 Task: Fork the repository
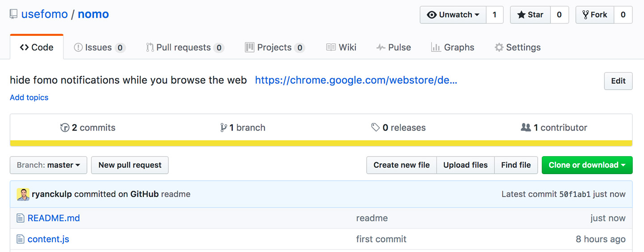[x=594, y=15]
